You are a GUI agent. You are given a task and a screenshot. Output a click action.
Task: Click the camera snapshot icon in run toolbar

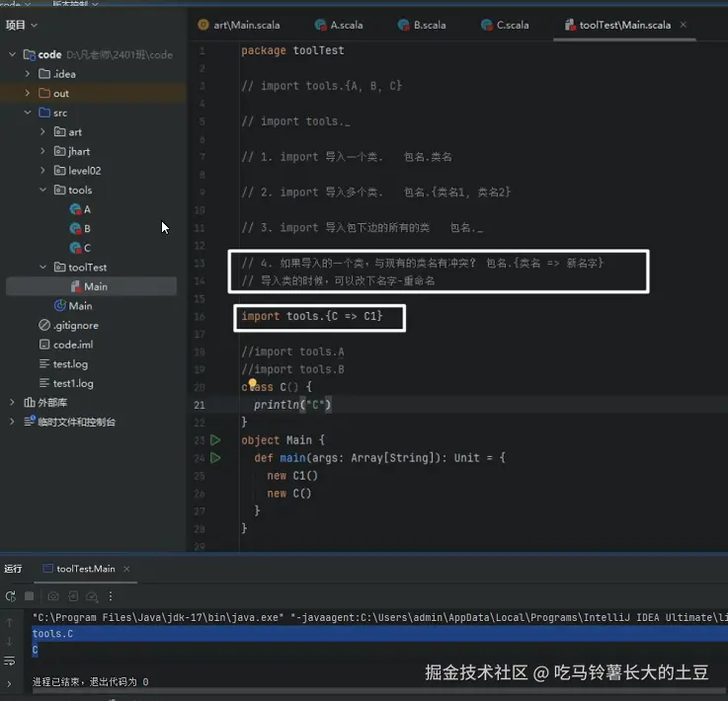(x=53, y=596)
